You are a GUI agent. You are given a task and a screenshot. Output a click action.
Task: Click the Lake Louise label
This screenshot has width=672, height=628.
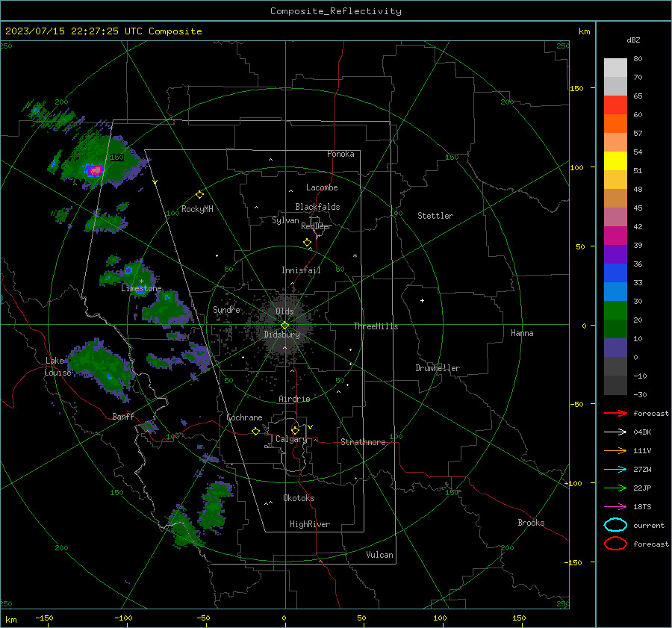tap(58, 367)
